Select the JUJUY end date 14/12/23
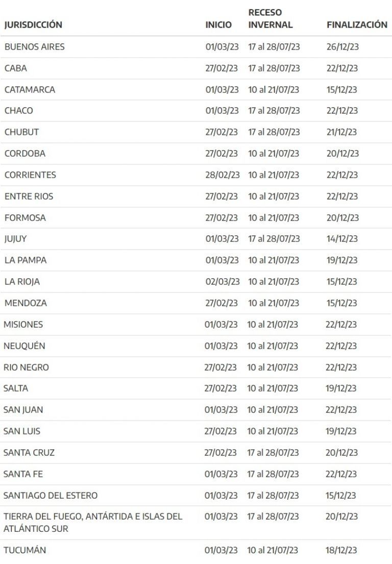 [342, 239]
